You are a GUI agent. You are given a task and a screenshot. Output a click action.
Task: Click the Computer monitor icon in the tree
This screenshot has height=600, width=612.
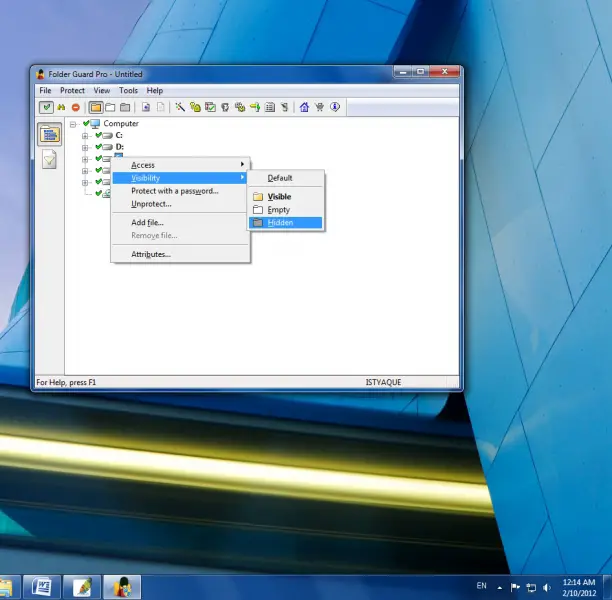95,124
